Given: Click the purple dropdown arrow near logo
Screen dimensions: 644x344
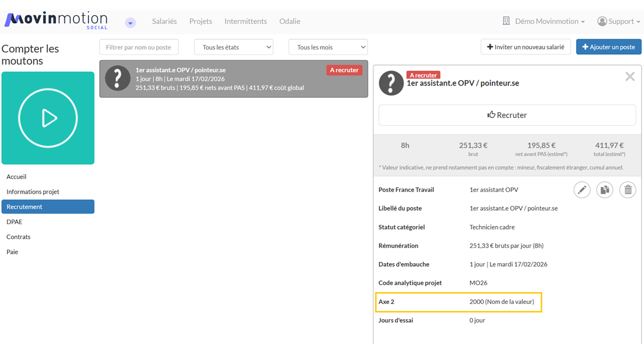Looking at the screenshot, I should 130,23.
